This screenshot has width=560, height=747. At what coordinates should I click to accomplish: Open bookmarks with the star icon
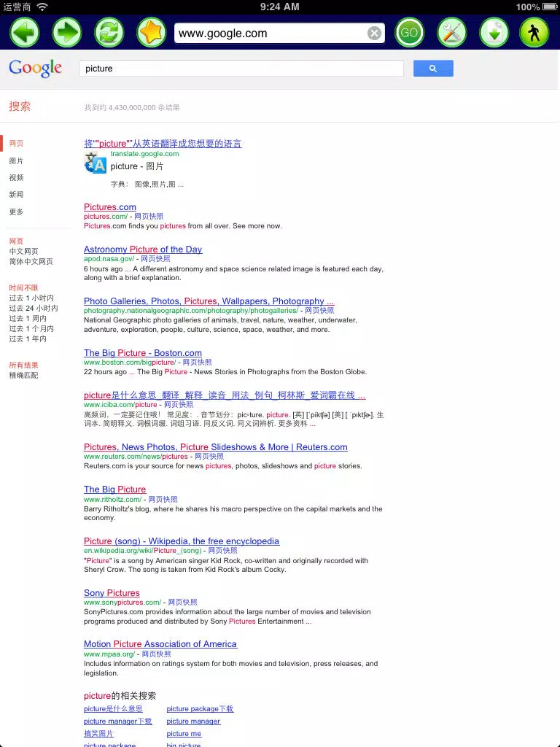click(152, 33)
